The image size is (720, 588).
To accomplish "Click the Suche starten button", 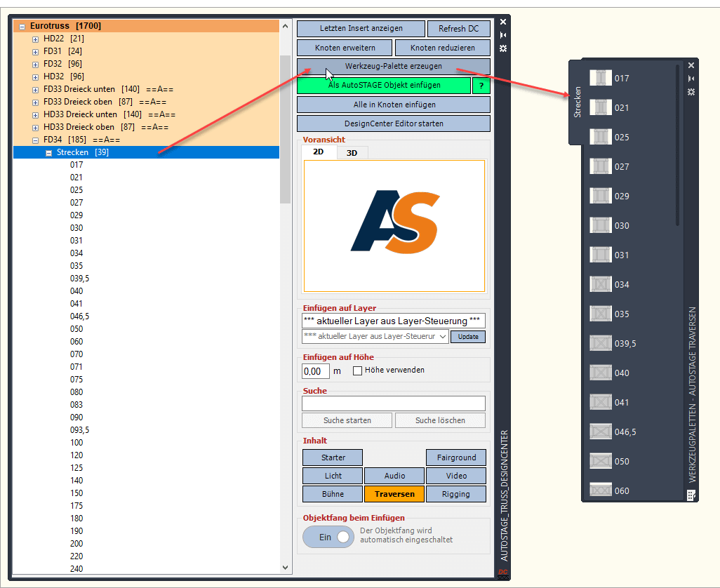I will (347, 420).
